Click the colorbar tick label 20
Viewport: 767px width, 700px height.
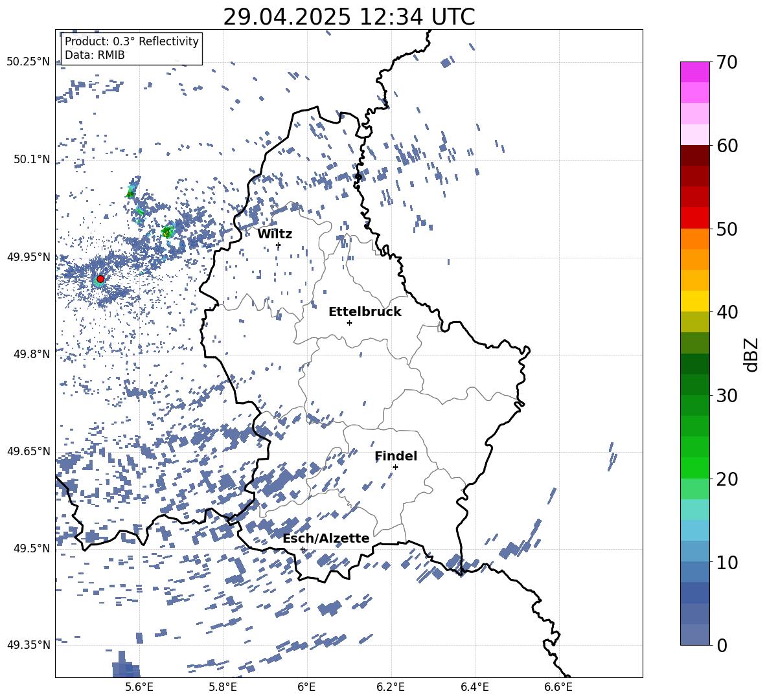727,479
